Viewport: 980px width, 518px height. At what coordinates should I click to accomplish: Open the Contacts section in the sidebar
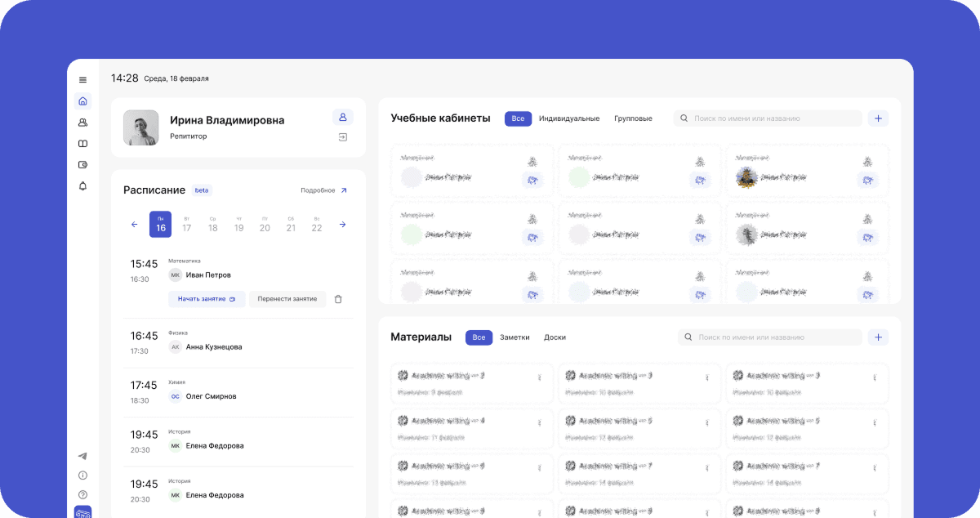point(82,122)
